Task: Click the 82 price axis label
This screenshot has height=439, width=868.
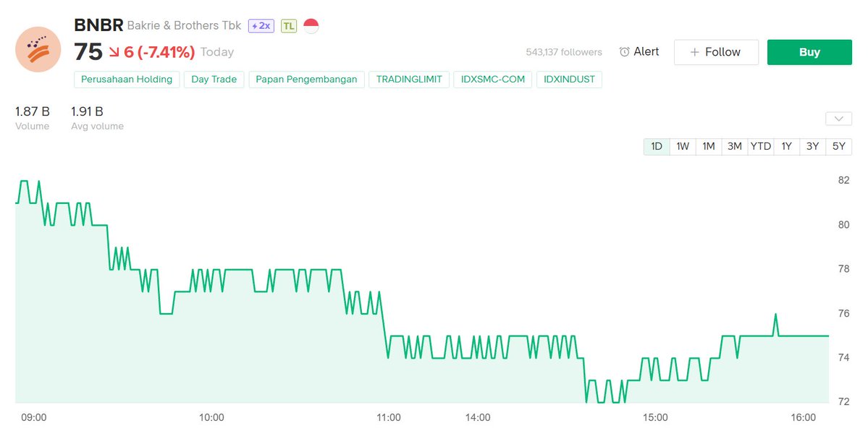Action: (x=843, y=181)
